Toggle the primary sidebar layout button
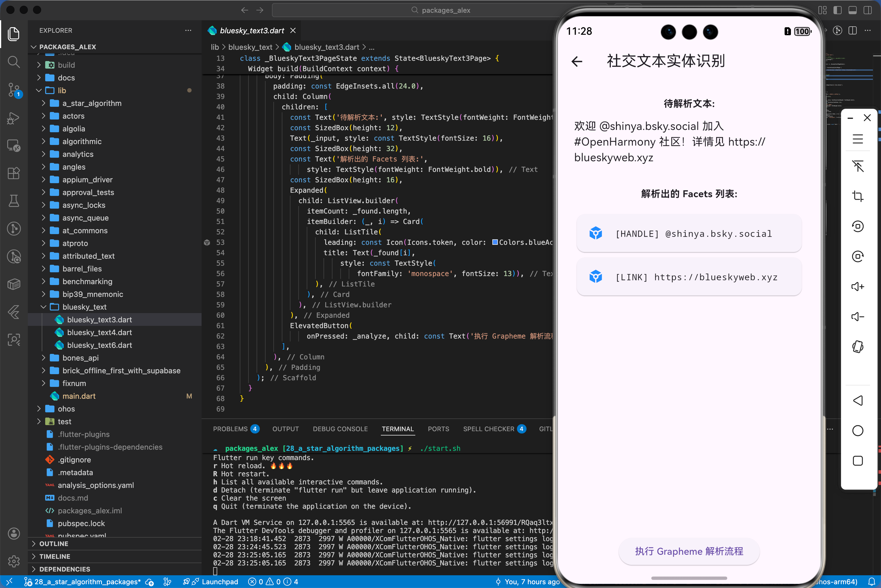Viewport: 881px width, 588px height. coord(838,10)
